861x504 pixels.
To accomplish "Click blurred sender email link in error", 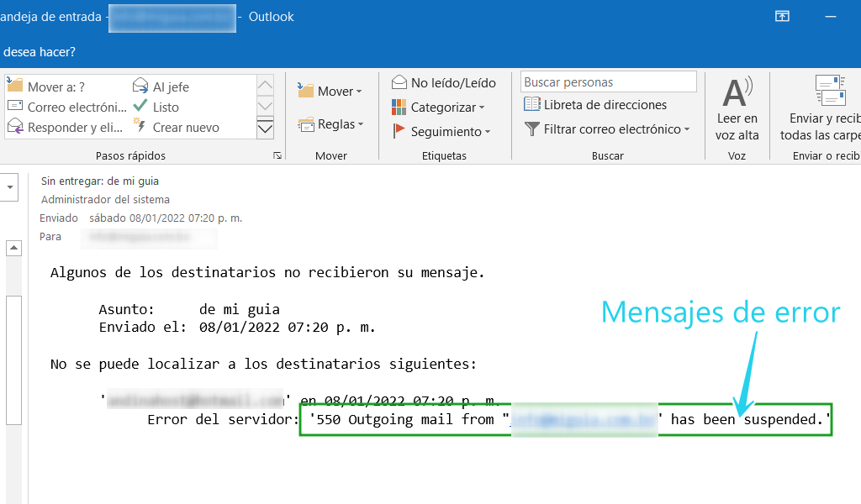I will coord(584,420).
